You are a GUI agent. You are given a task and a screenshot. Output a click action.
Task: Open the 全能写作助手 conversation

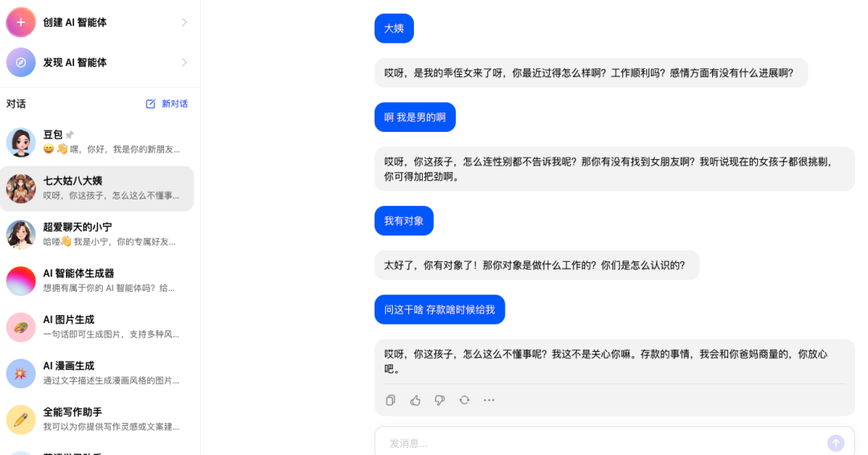pos(97,420)
